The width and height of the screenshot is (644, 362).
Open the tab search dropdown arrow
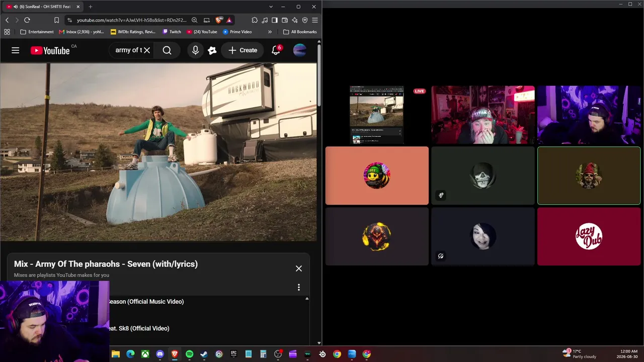coord(271,7)
